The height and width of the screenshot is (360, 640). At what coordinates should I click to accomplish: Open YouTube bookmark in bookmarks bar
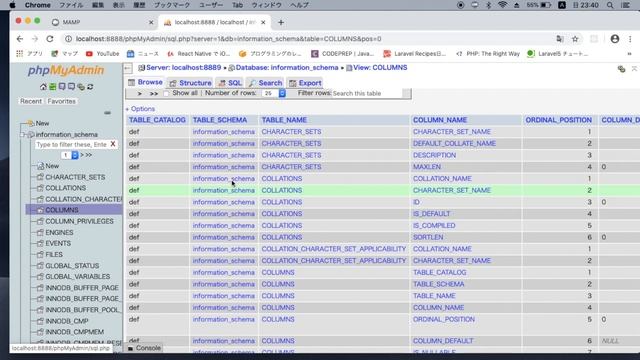pos(102,53)
